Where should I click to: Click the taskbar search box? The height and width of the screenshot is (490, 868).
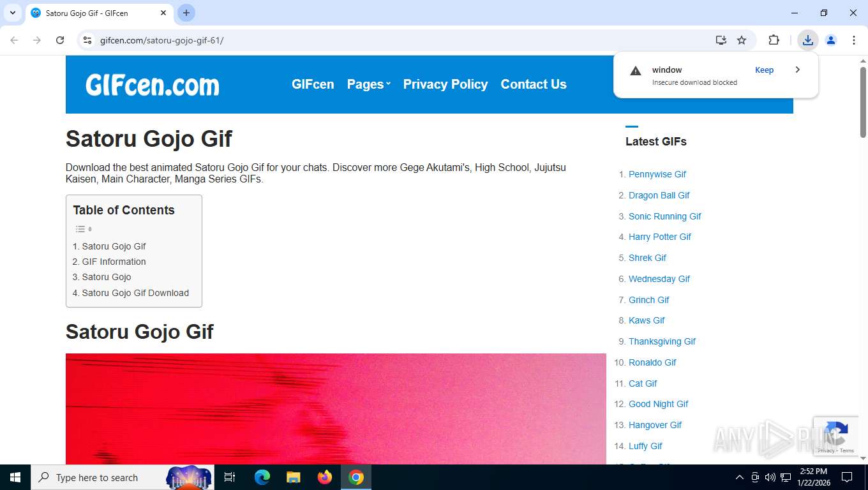(x=123, y=477)
